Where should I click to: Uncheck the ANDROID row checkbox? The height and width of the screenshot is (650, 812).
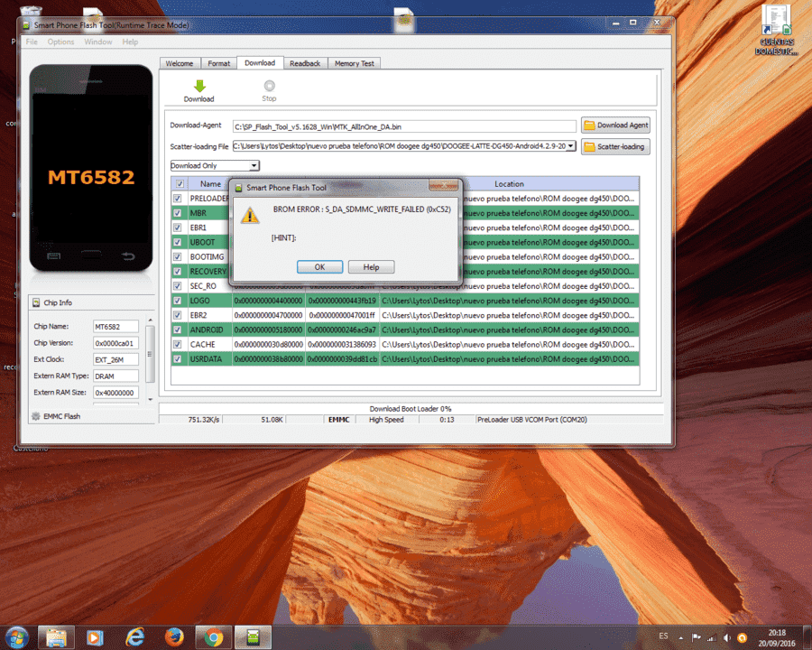pos(178,330)
